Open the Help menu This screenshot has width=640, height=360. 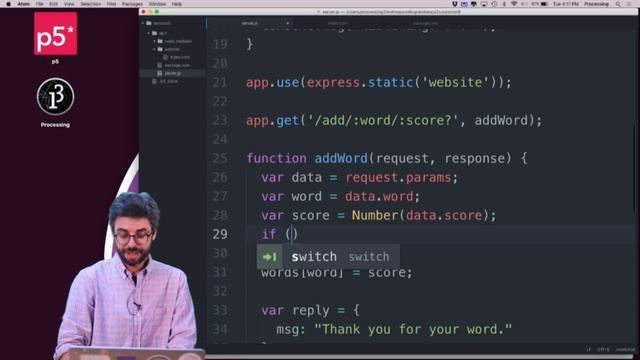pos(177,4)
